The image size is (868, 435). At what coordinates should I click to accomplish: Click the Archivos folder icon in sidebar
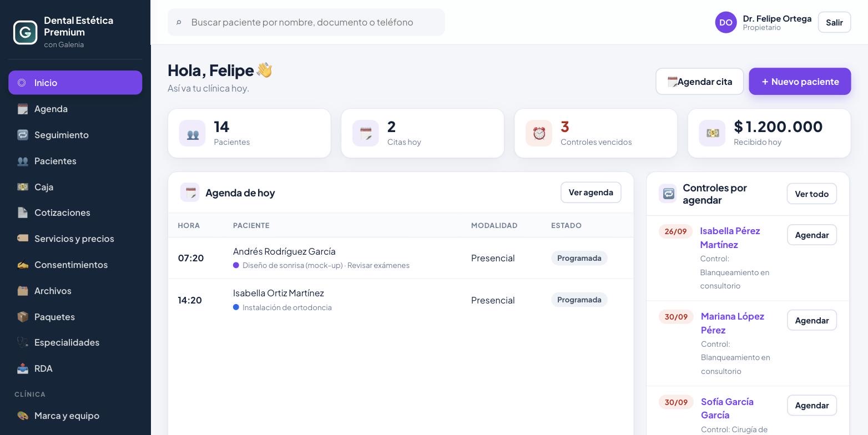tap(22, 291)
